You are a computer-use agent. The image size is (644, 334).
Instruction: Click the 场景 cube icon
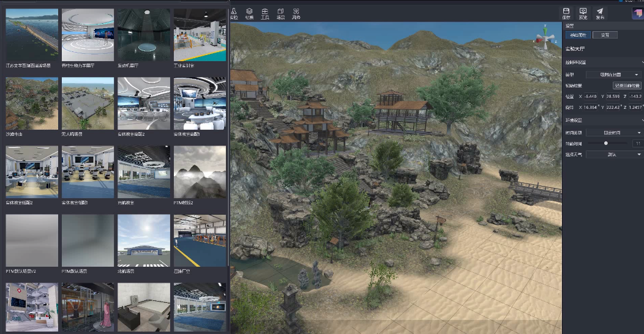[280, 13]
